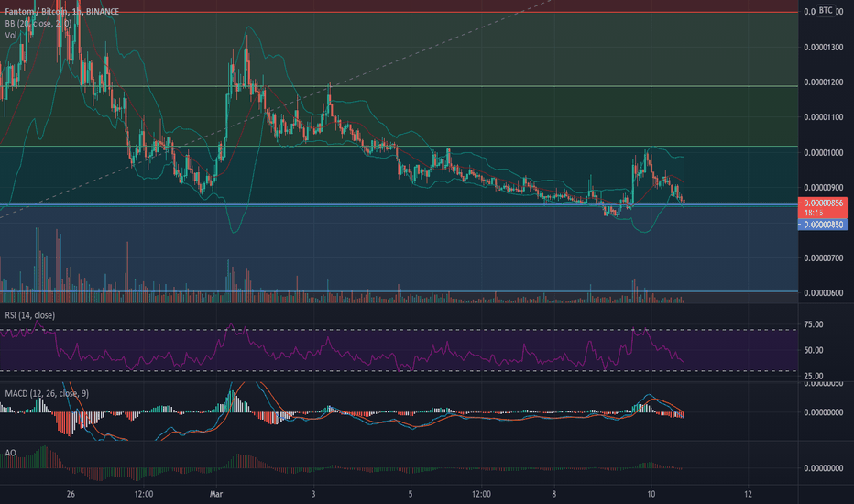This screenshot has width=854, height=504.
Task: Click the AO pane zero scale value
Action: point(824,468)
